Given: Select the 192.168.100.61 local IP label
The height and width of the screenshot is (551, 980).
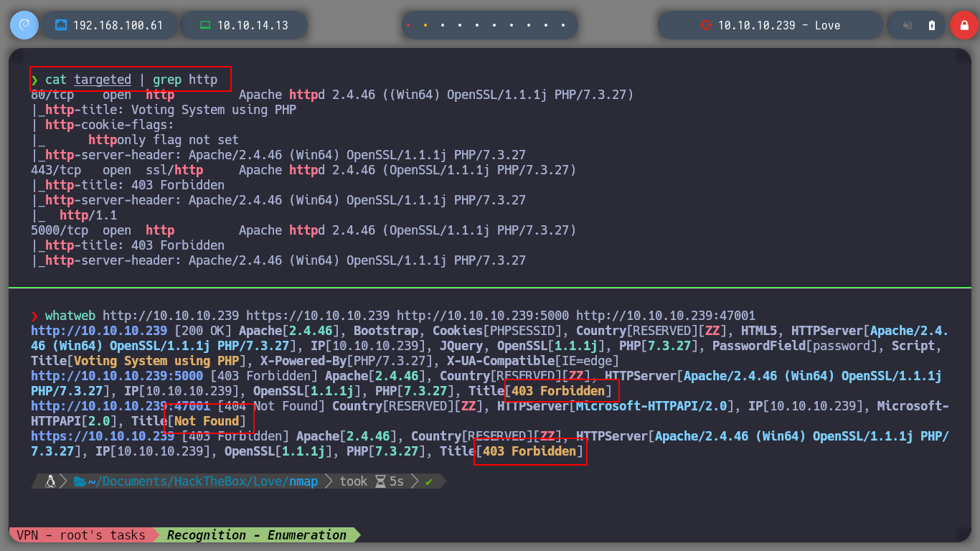Looking at the screenshot, I should click(x=118, y=25).
